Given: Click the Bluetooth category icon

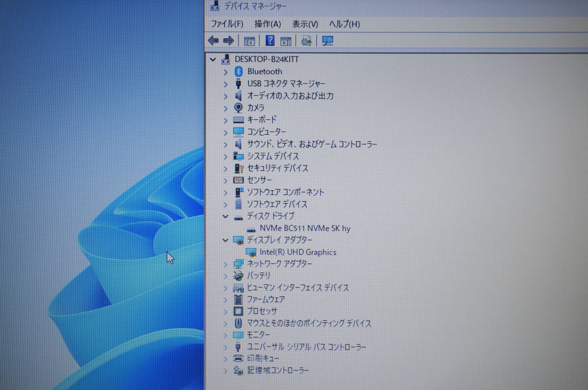Looking at the screenshot, I should point(239,72).
